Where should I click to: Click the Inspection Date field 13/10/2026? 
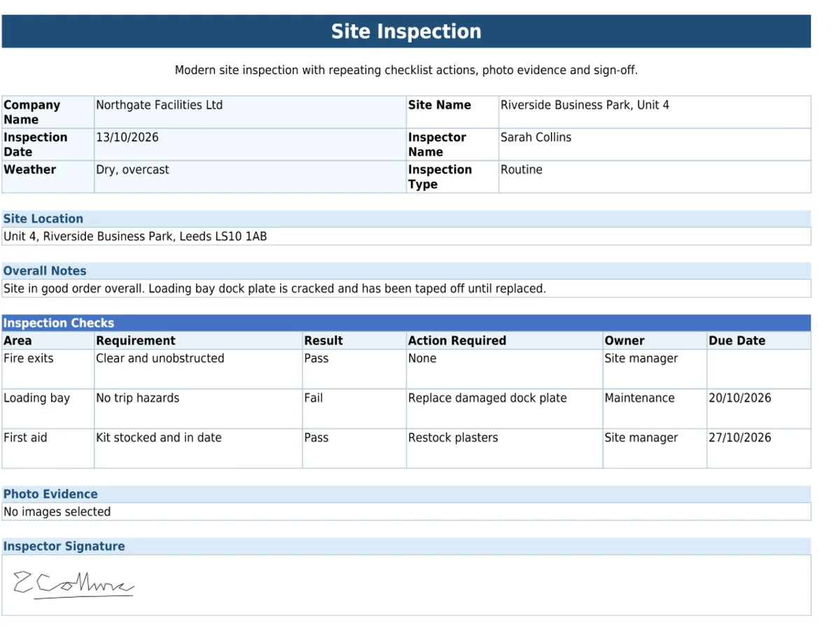[250, 144]
